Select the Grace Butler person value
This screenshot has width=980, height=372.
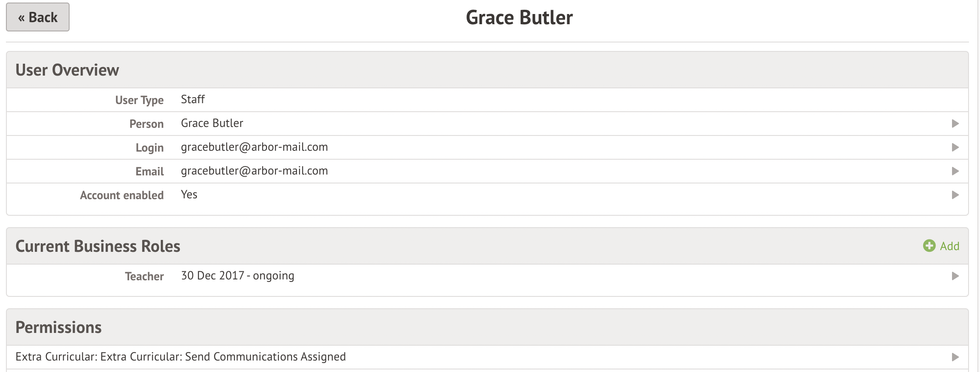[x=212, y=123]
